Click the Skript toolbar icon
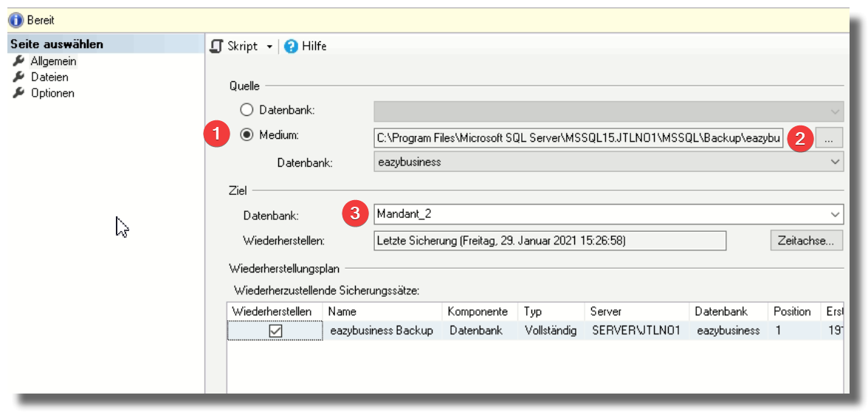868x412 pixels. point(216,47)
